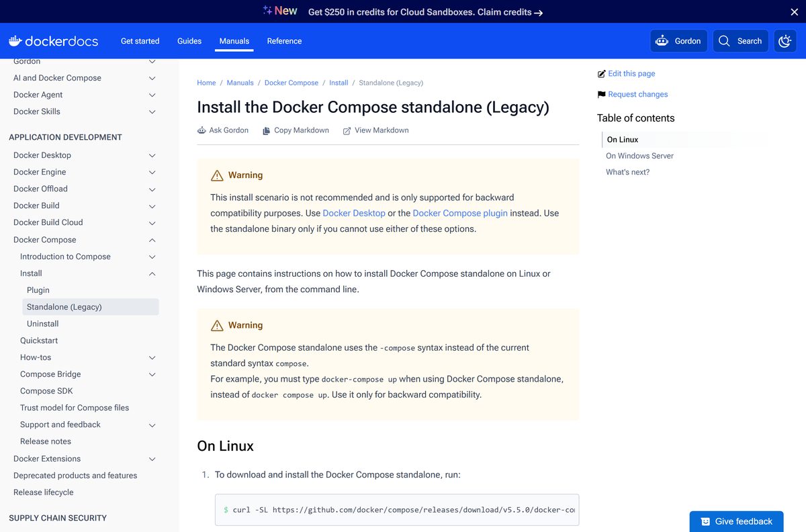Go to Install breadcrumb link

click(339, 83)
